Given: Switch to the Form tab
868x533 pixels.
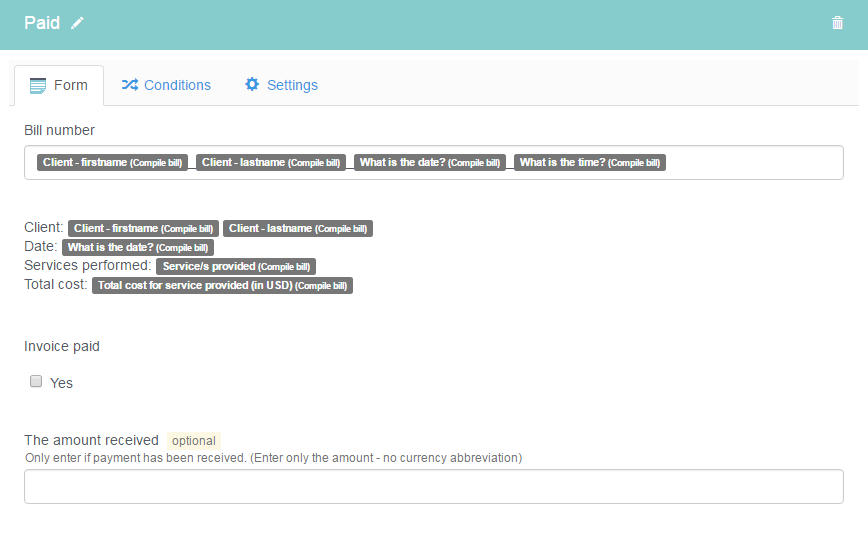Looking at the screenshot, I should click(59, 85).
